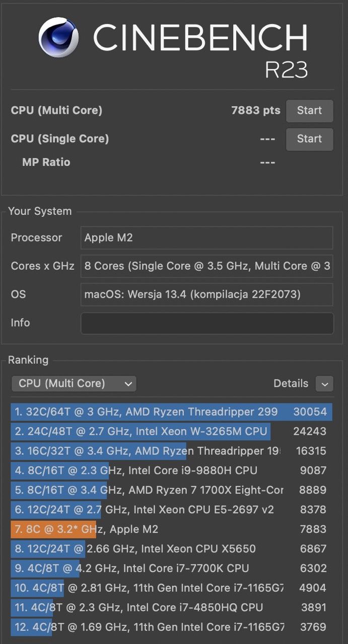This screenshot has width=348, height=644.
Task: Select the Intel Core i7-7700K ranking row
Action: tap(171, 569)
